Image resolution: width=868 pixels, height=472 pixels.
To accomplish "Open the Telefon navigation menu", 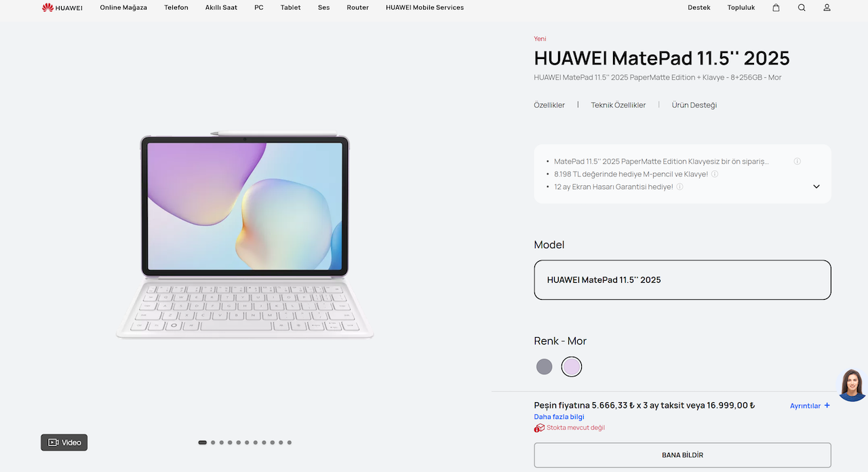I will click(x=176, y=7).
